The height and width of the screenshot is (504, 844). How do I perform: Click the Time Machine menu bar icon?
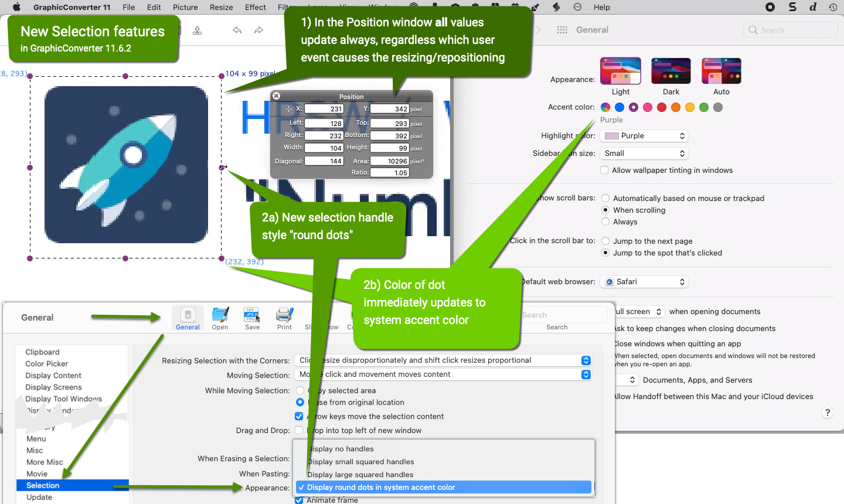833,7
